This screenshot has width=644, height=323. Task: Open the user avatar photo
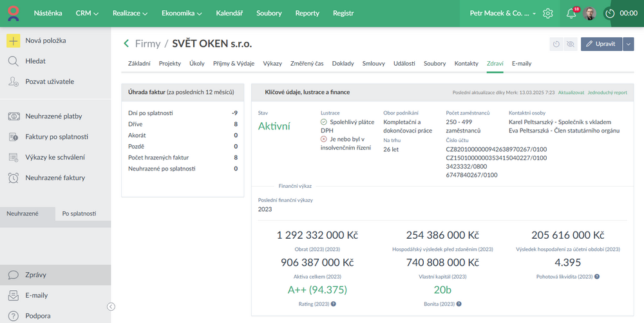pyautogui.click(x=590, y=14)
